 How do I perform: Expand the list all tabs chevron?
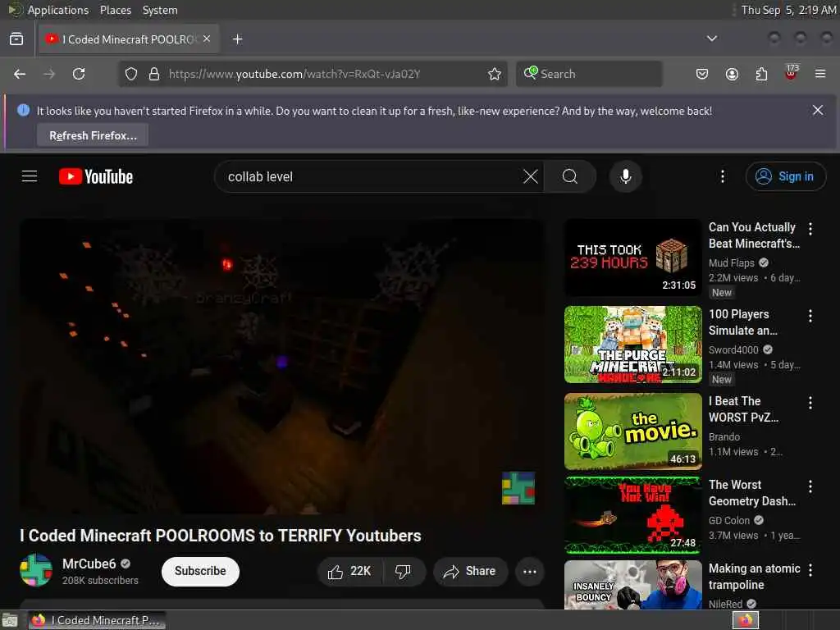tap(711, 39)
